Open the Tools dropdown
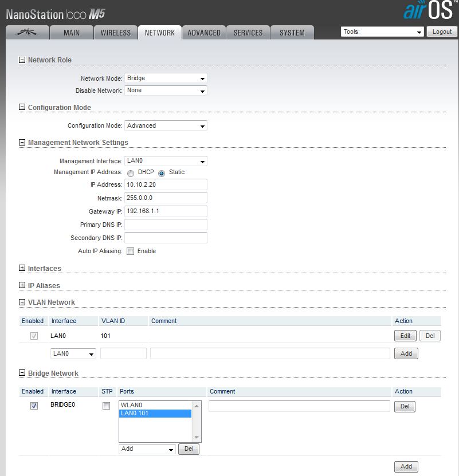 [x=382, y=32]
